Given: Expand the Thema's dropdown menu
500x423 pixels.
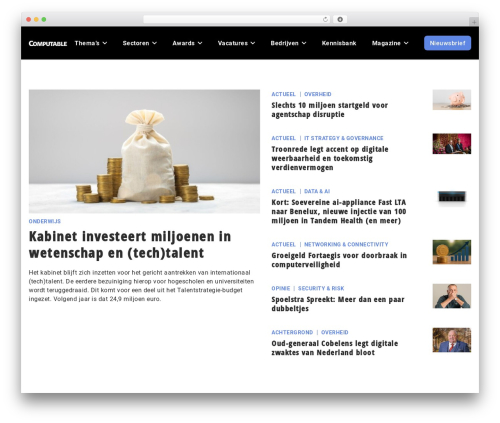Looking at the screenshot, I should click(x=91, y=43).
